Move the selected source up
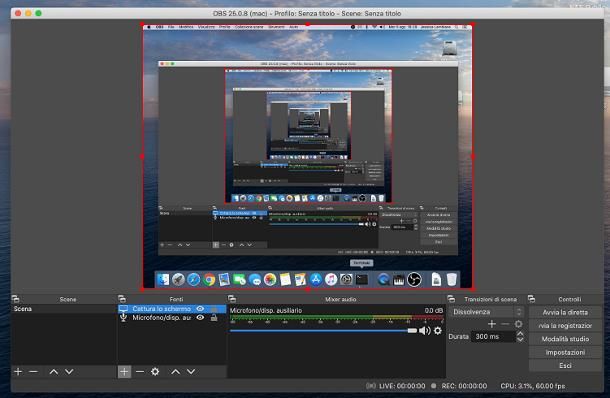This screenshot has width=610, height=398. click(175, 372)
